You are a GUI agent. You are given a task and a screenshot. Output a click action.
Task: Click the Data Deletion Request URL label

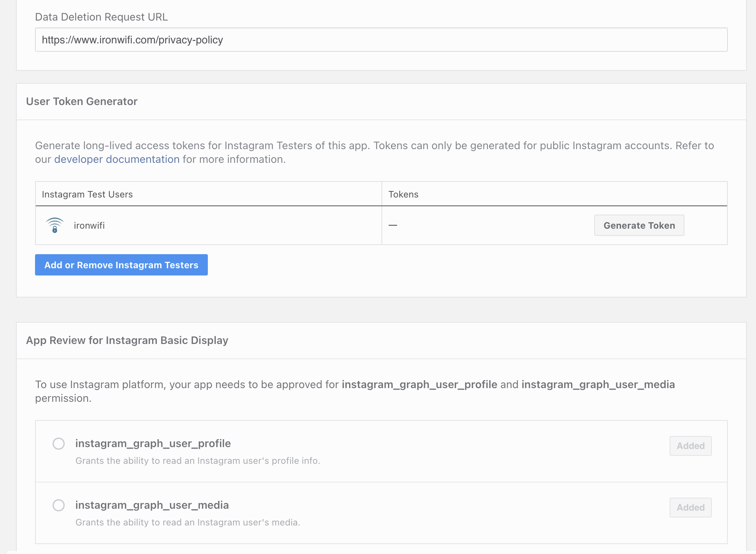click(x=101, y=17)
